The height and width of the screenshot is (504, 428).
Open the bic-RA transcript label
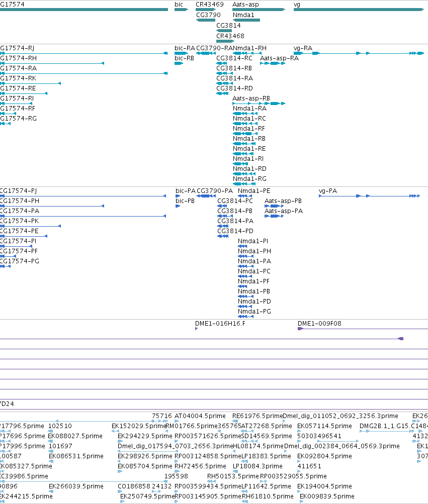click(185, 48)
